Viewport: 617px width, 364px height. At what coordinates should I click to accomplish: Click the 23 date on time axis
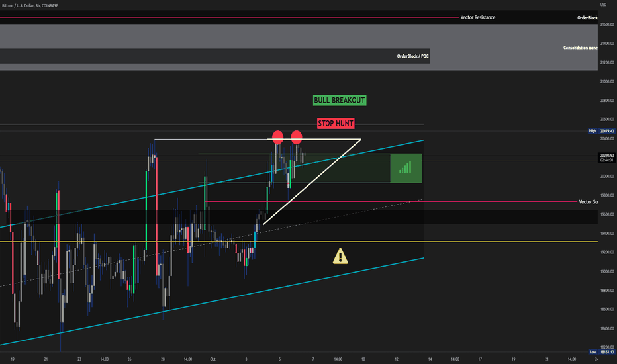tap(79, 359)
